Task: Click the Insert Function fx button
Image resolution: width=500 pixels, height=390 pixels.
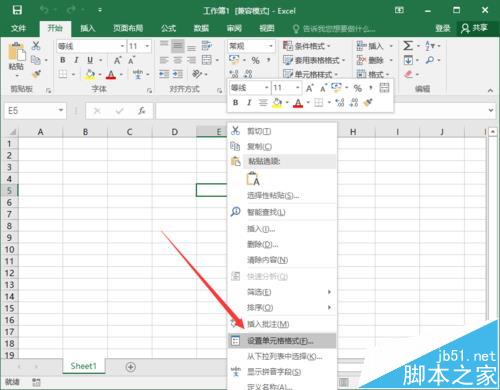Action: pyautogui.click(x=142, y=110)
